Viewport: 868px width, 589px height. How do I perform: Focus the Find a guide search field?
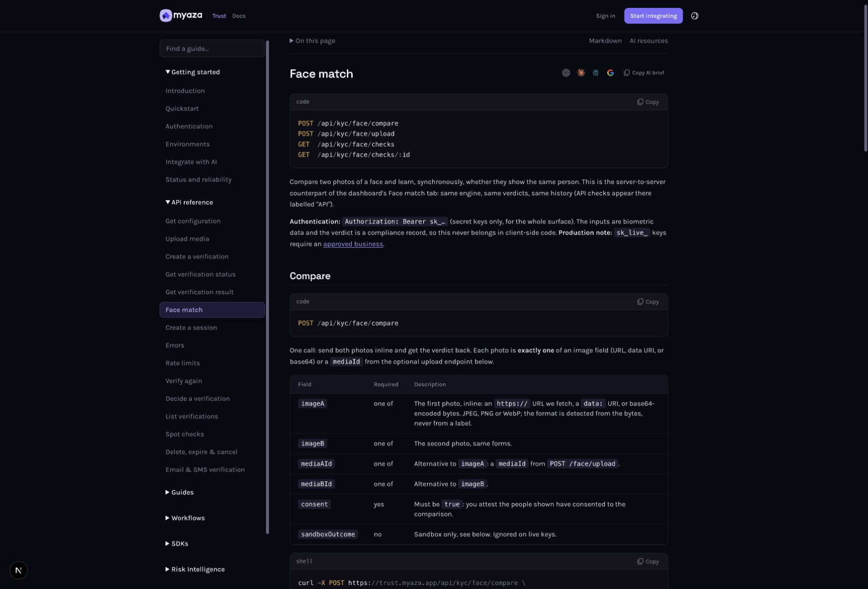pos(212,49)
